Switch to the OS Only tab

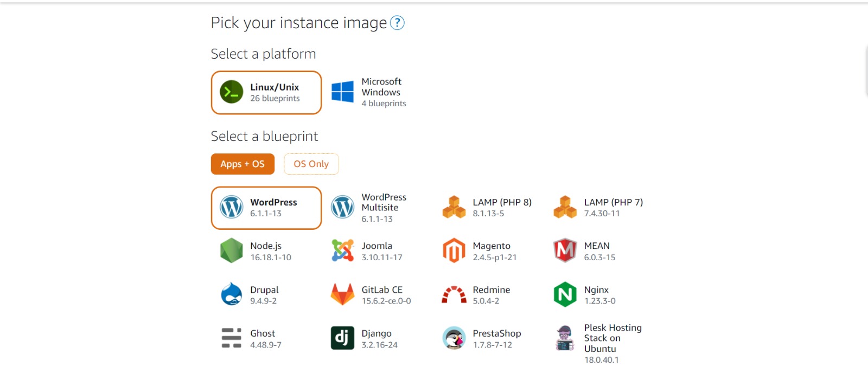[x=311, y=164]
